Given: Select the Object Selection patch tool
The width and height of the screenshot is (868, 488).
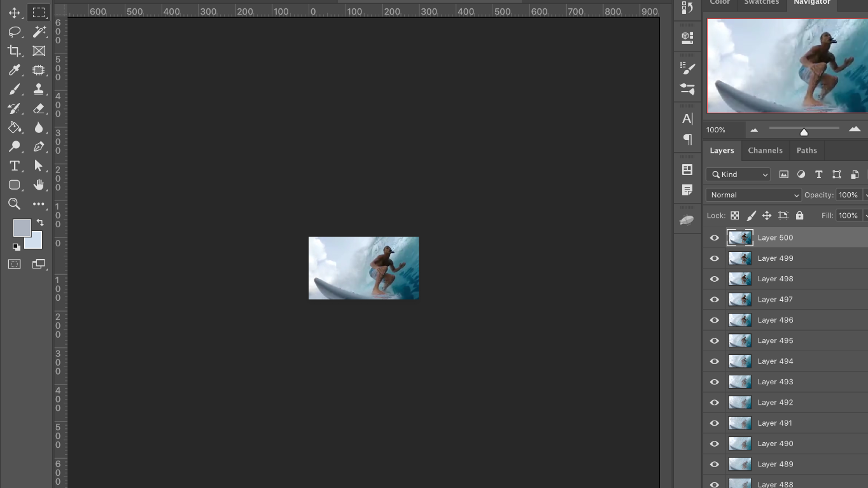Looking at the screenshot, I should [x=39, y=70].
